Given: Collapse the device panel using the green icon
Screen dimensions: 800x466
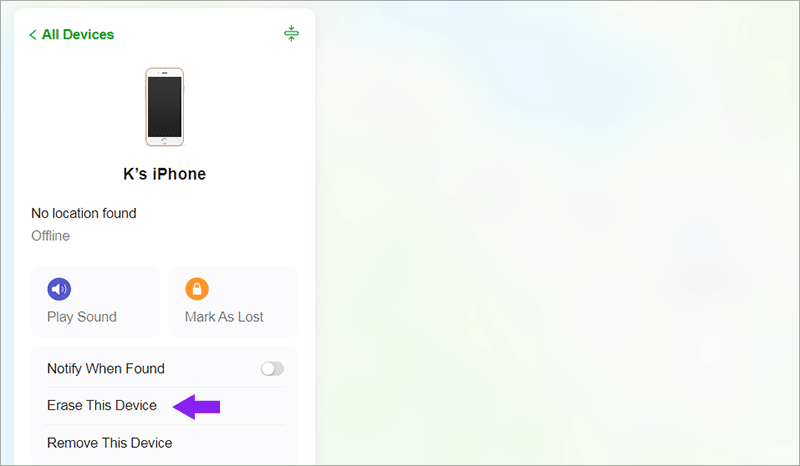Looking at the screenshot, I should [291, 33].
